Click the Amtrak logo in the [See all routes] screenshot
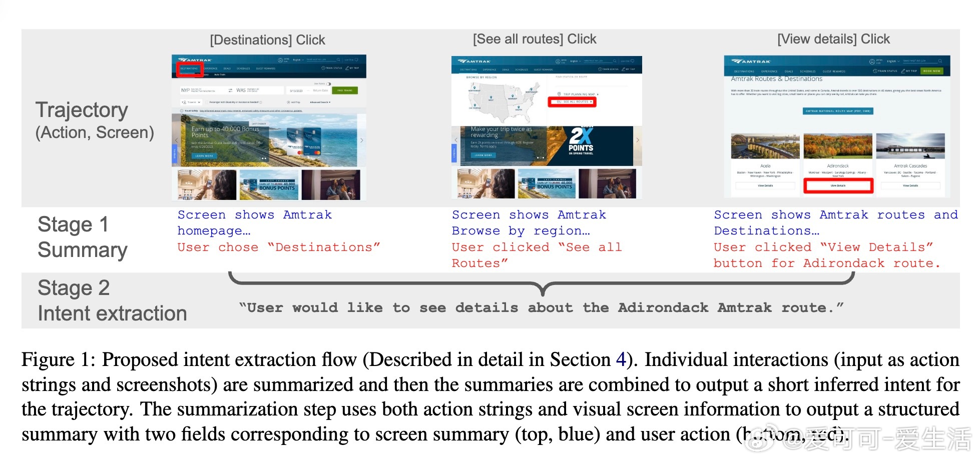 pos(474,61)
